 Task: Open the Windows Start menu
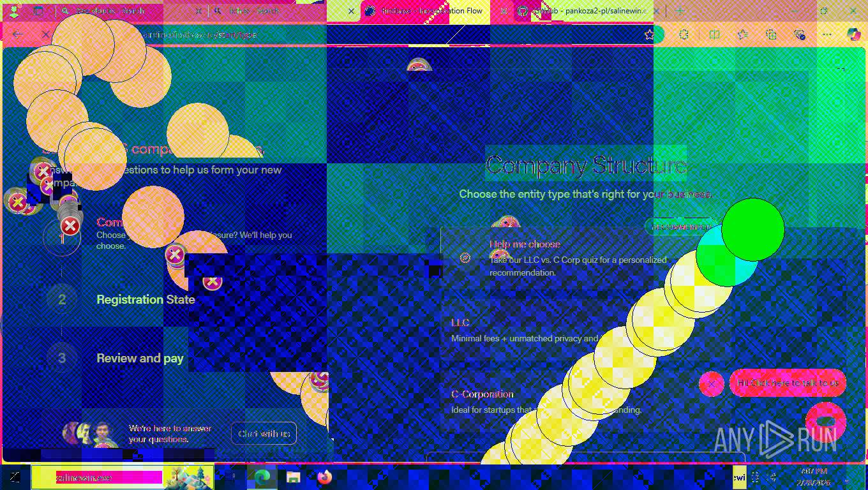(14, 477)
